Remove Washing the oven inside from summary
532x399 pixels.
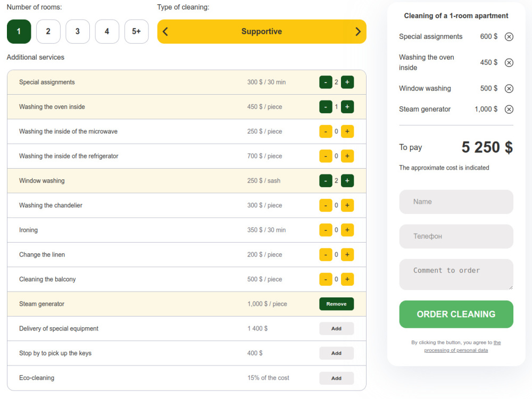click(x=509, y=62)
